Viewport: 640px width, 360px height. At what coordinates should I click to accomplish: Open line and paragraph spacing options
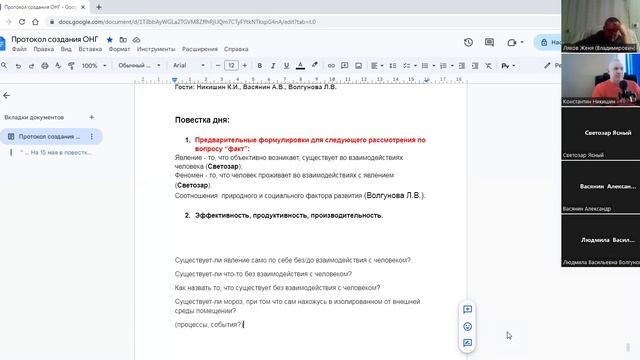[393, 66]
